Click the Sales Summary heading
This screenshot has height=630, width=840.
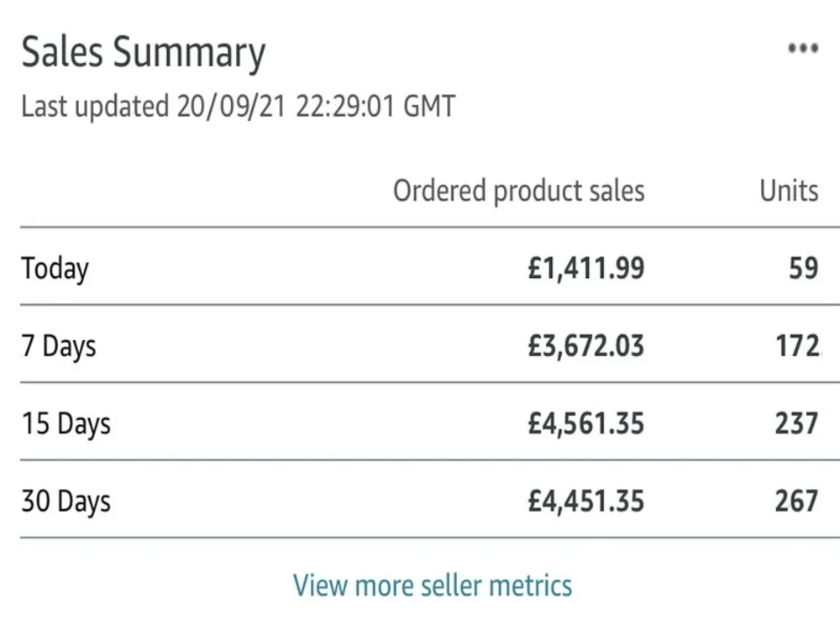click(143, 54)
